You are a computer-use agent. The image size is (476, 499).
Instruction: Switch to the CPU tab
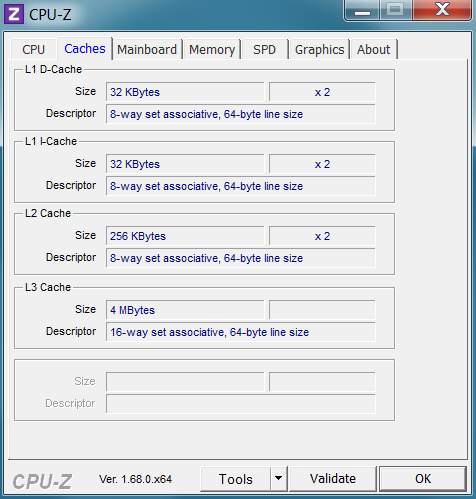coord(33,50)
